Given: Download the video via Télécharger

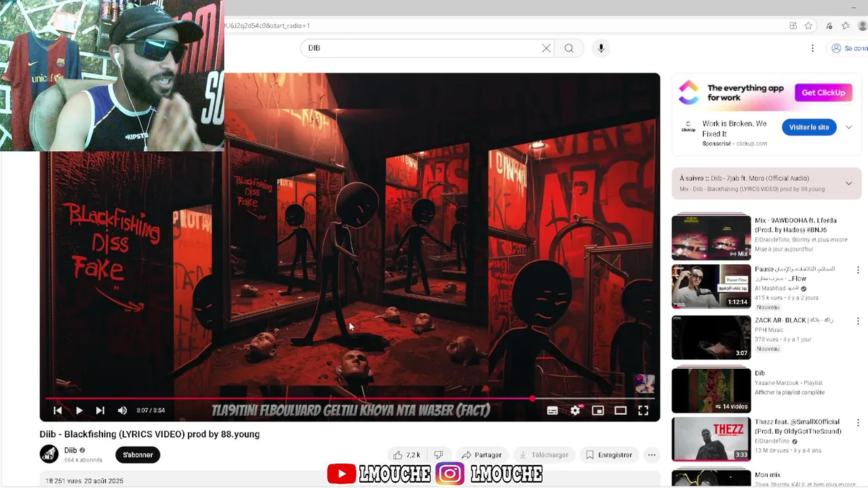Looking at the screenshot, I should point(544,455).
